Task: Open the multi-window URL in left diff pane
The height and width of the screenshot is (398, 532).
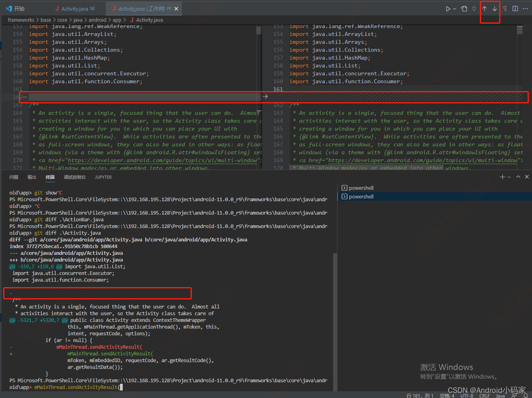Action: click(x=162, y=161)
